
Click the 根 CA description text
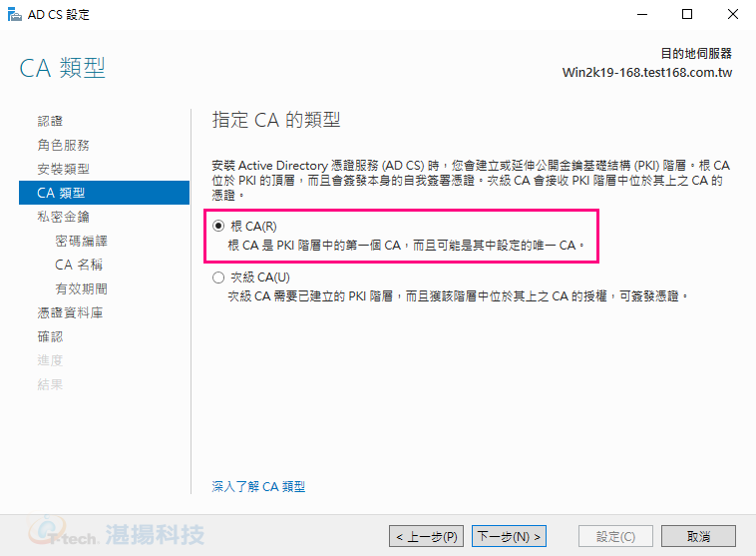point(406,246)
